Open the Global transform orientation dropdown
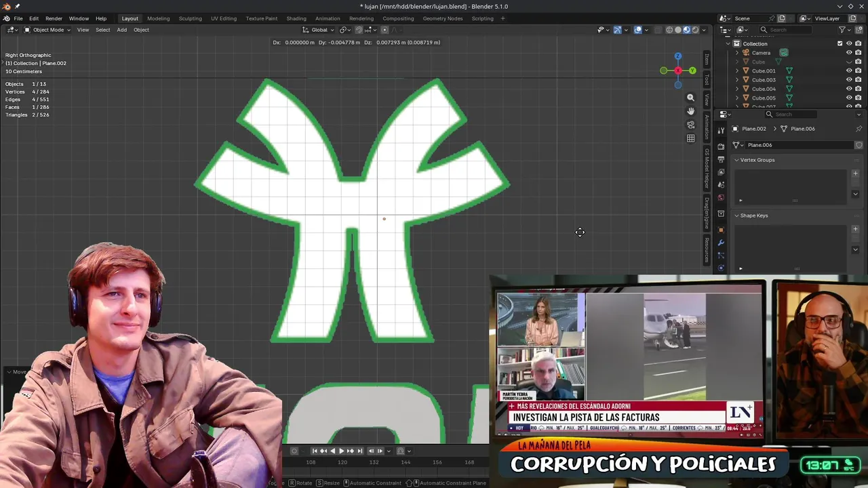868x488 pixels. pyautogui.click(x=317, y=30)
